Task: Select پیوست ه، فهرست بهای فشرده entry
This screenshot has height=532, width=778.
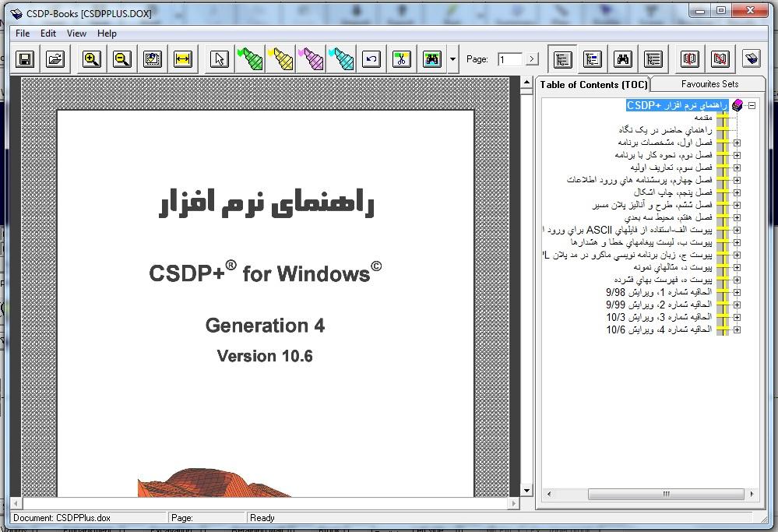Action: tap(663, 280)
